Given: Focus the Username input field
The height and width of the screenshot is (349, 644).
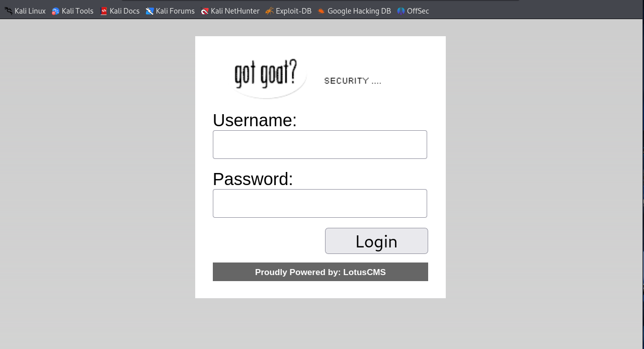Looking at the screenshot, I should click(x=320, y=144).
